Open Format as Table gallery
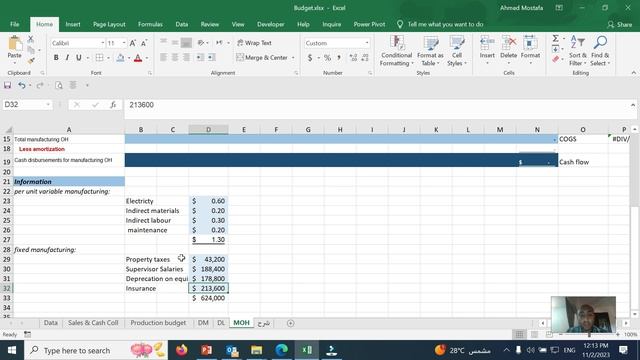The width and height of the screenshot is (640, 360). 430,51
